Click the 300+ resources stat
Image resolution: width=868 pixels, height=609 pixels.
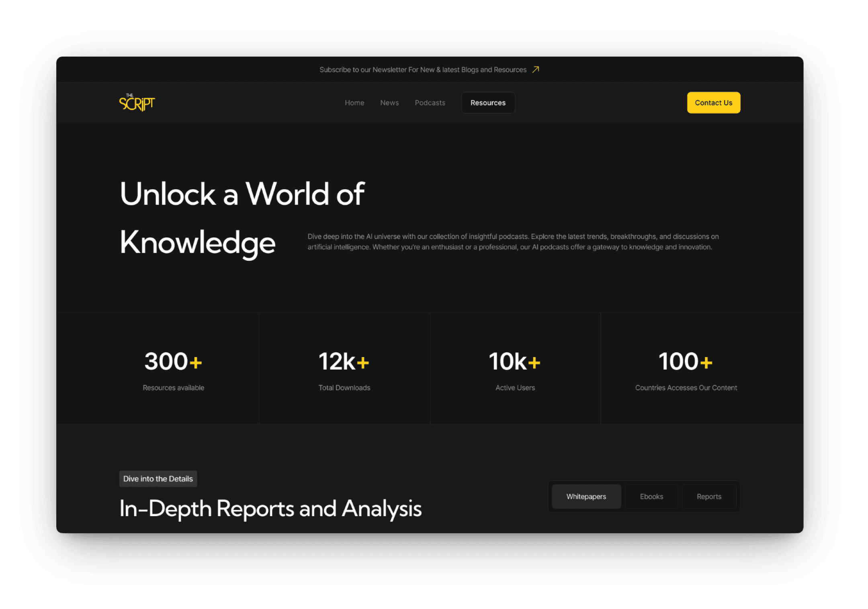point(173,362)
